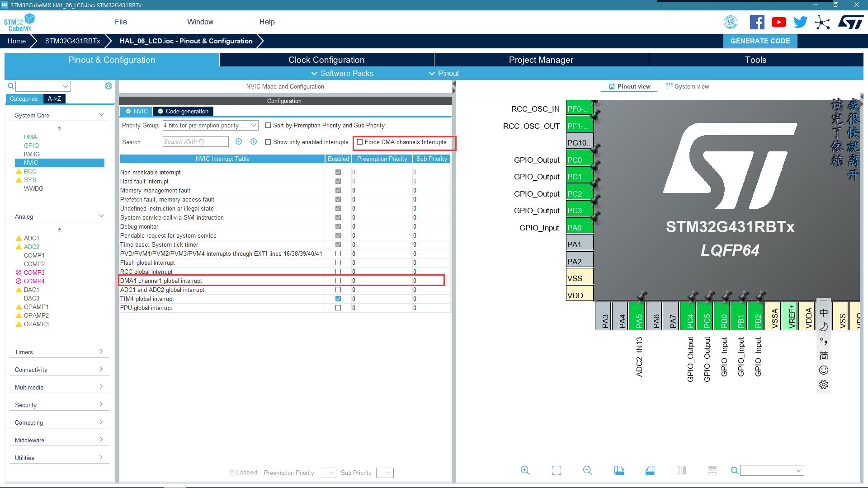The height and width of the screenshot is (488, 868).
Task: Go to Home in the breadcrumb
Action: (x=17, y=41)
